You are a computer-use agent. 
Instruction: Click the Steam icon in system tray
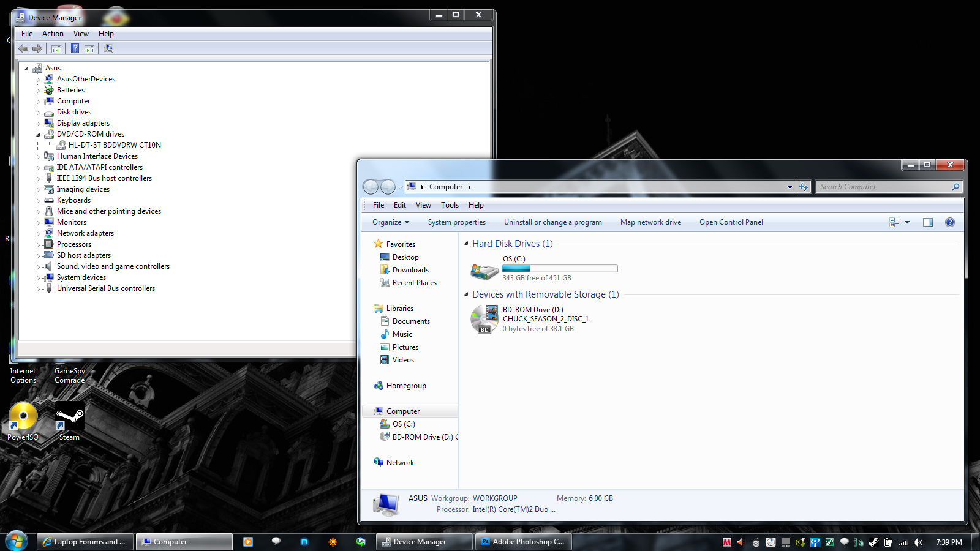click(x=873, y=542)
